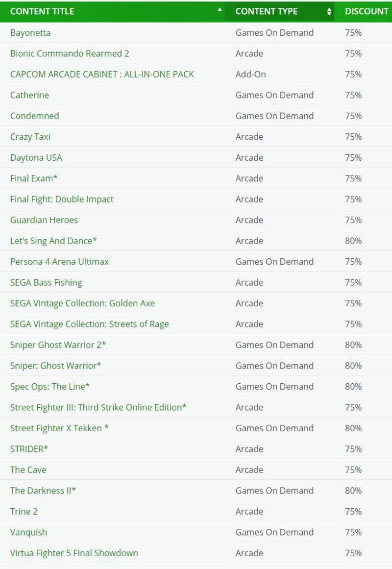Select the Spec Ops: The Line link
Image resolution: width=392 pixels, height=569 pixels.
(x=50, y=387)
